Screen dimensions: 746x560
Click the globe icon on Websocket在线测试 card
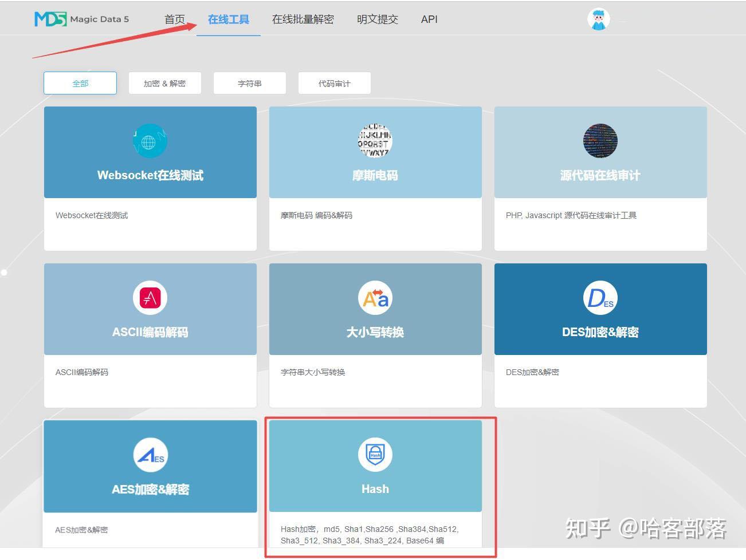click(150, 141)
